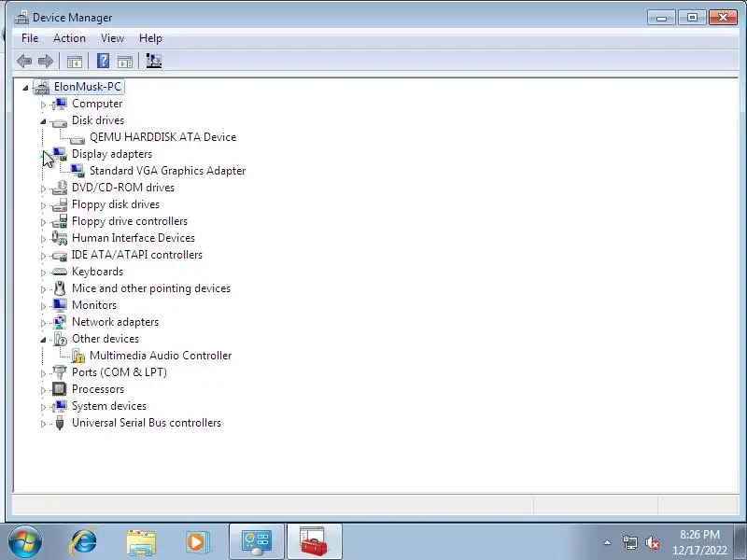Select the Standard VGA Graphics Adapter entry
Screen dimensions: 747x560
(x=168, y=171)
